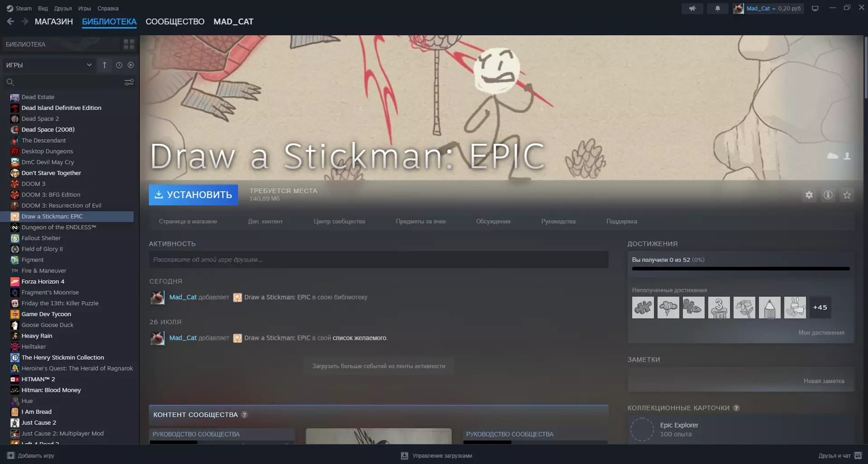Open the Поддержка link
Viewport: 868px width, 464px height.
(622, 222)
